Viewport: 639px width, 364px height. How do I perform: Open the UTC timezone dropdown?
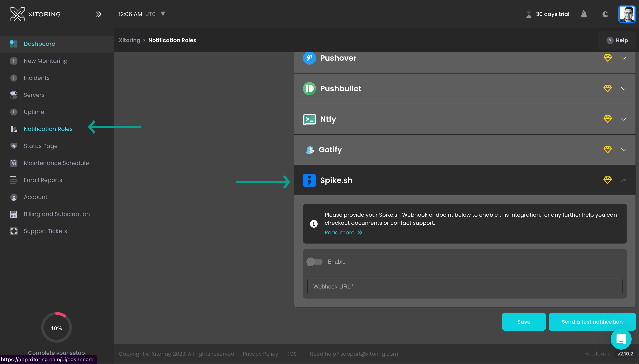pyautogui.click(x=163, y=14)
